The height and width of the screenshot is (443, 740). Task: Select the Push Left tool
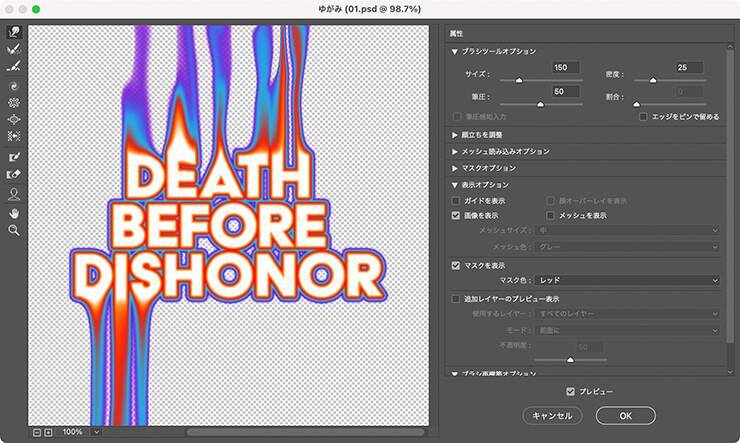tap(14, 136)
